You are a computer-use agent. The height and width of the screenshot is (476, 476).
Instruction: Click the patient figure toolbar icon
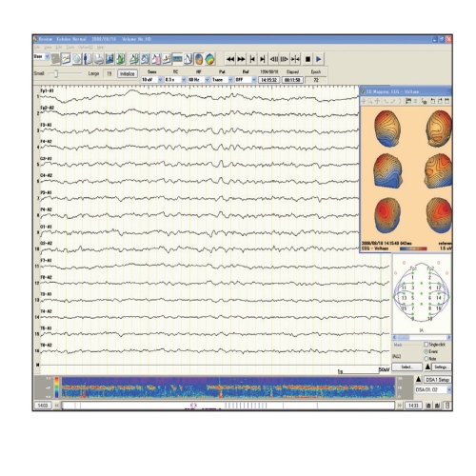(88, 59)
